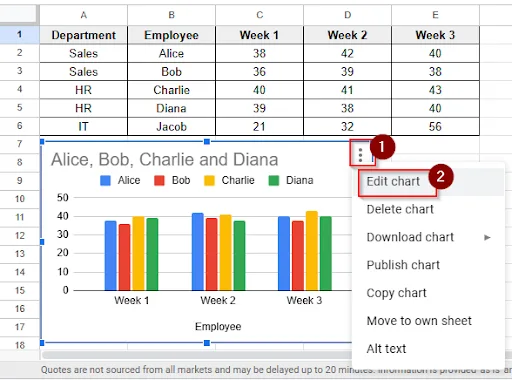Image resolution: width=512 pixels, height=380 pixels.
Task: Click Alice's Week 2 value 42
Action: point(347,53)
